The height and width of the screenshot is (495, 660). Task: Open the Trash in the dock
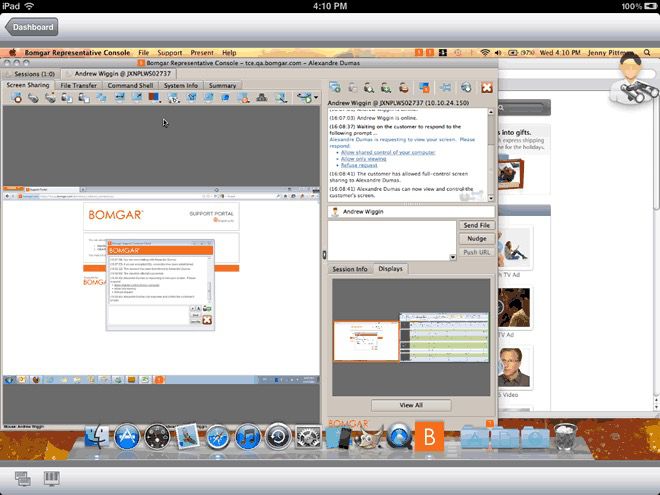565,437
